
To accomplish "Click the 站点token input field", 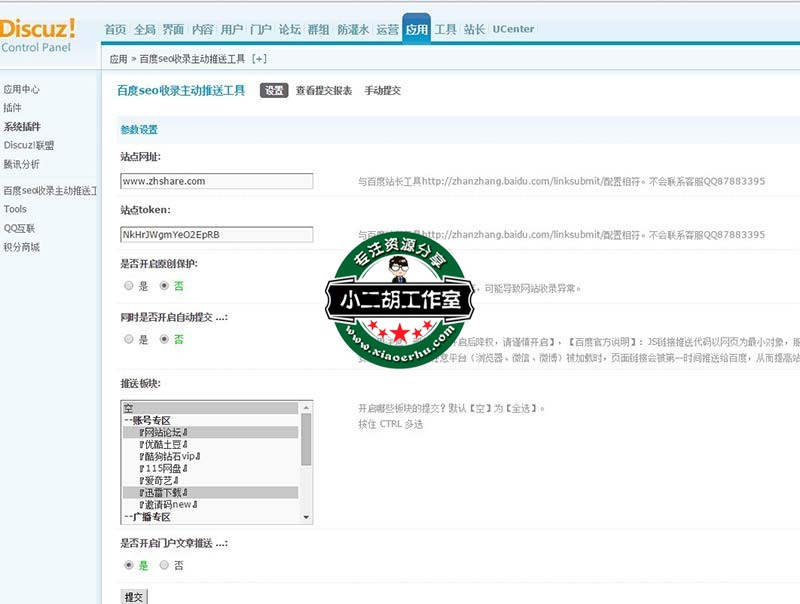I will click(216, 234).
